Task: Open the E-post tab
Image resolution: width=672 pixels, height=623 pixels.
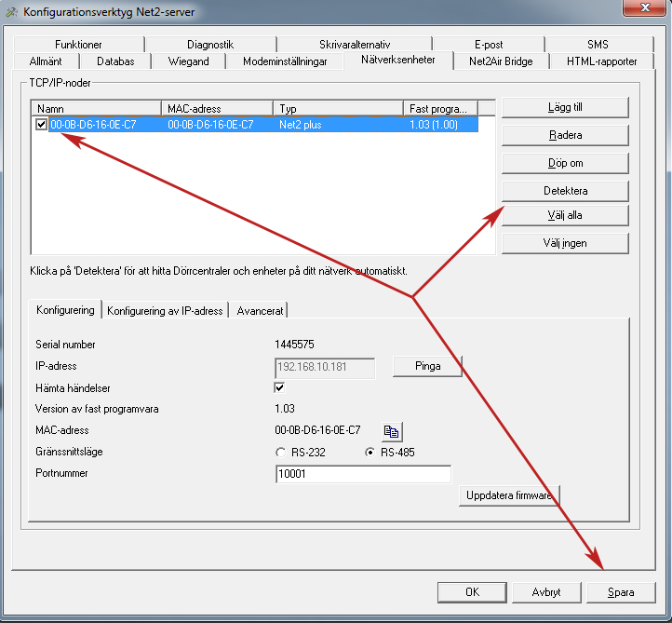Action: click(x=489, y=45)
